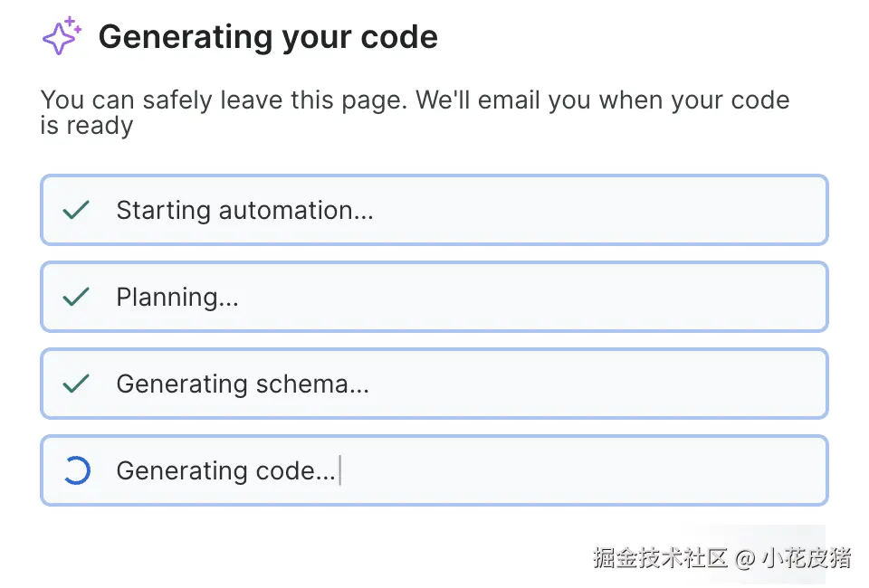This screenshot has width=869, height=588.
Task: Click the checkmark icon next to Planning
Action: pyautogui.click(x=76, y=297)
